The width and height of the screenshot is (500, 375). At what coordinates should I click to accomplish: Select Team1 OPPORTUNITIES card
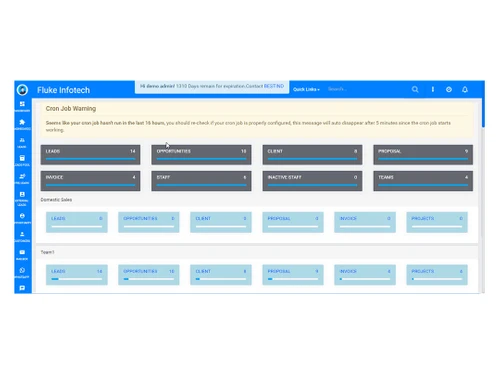pos(149,275)
